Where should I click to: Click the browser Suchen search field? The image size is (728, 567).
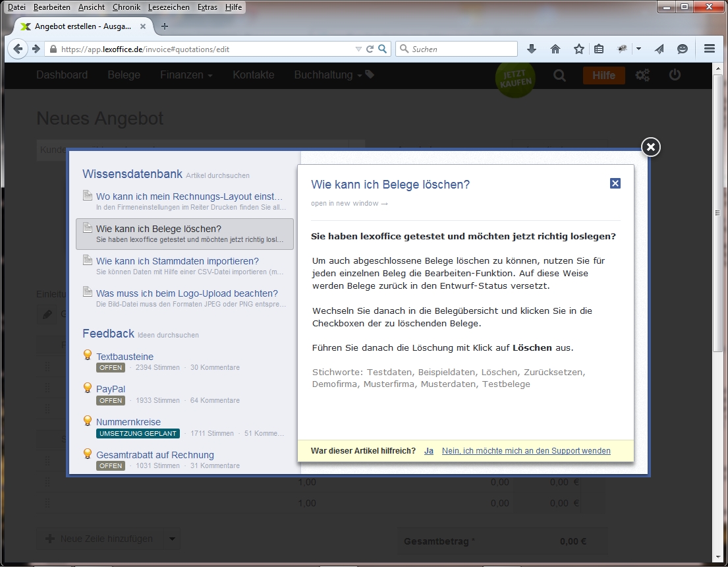(457, 49)
